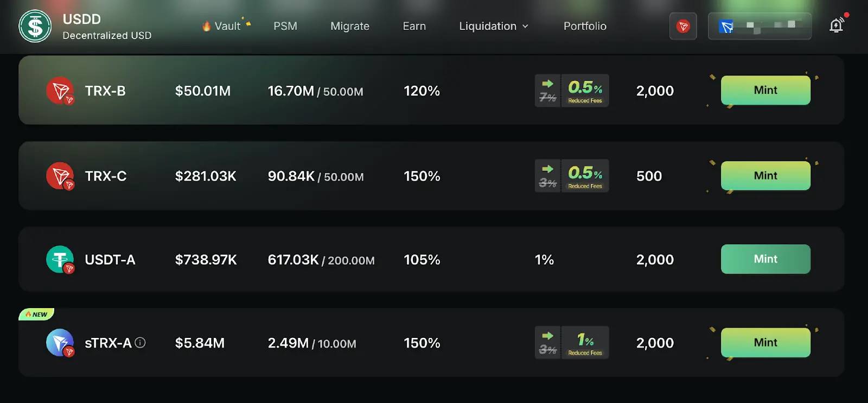Open the Portfolio page
The height and width of the screenshot is (403, 868).
point(585,25)
